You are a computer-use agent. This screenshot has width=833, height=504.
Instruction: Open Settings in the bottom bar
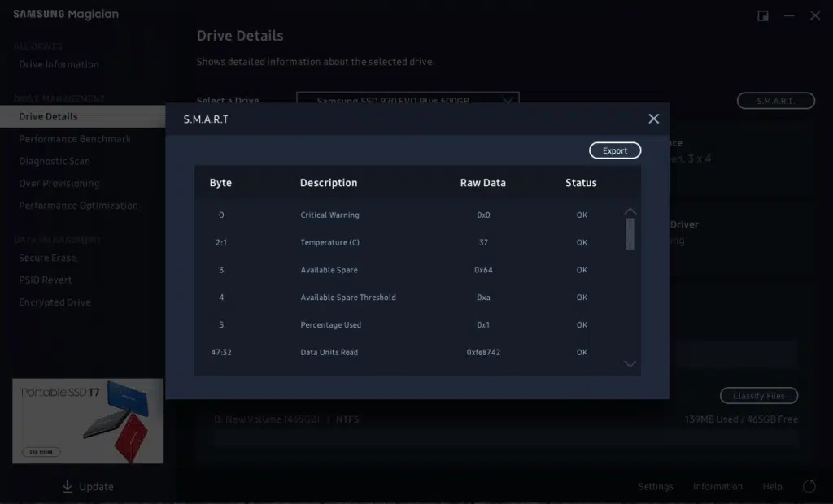[x=656, y=486]
